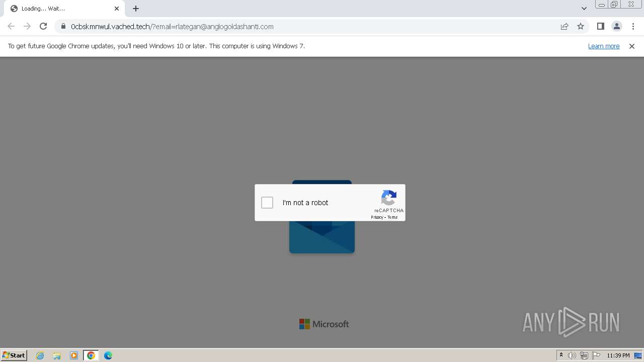Image resolution: width=644 pixels, height=362 pixels.
Task: Reload the current page
Action: pos(43,26)
